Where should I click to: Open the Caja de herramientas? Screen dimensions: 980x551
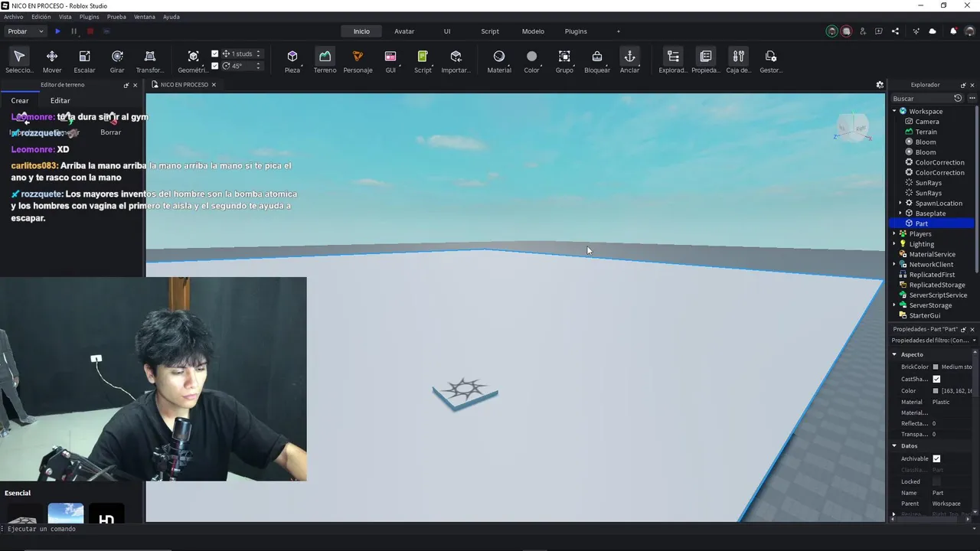tap(738, 61)
